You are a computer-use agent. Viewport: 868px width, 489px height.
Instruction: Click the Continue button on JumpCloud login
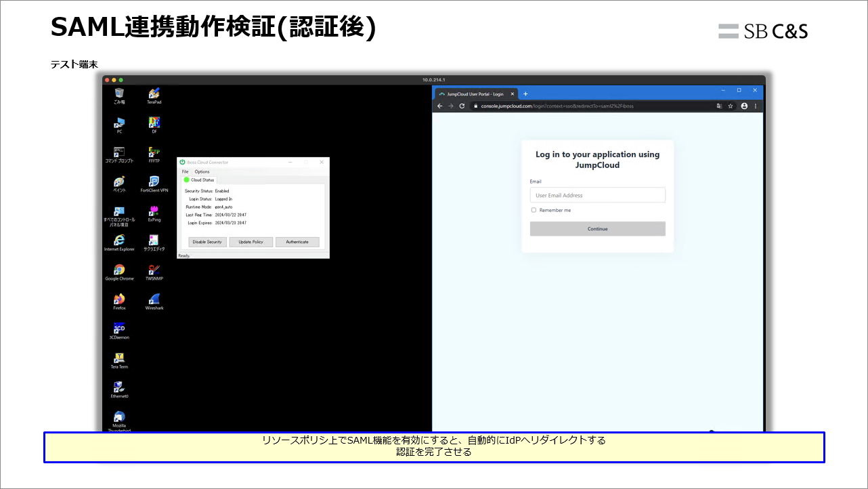597,228
